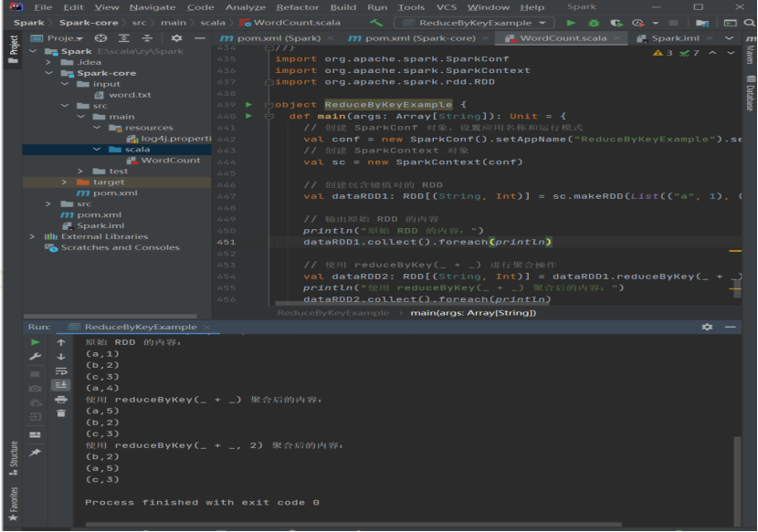Screen dimensions: 758x532
Task: Open the Refactor menu
Action: coord(298,7)
